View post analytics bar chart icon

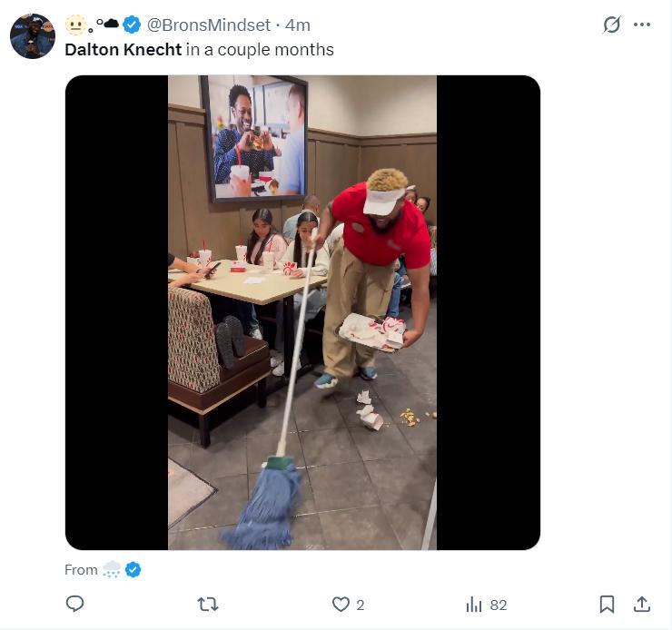473,604
